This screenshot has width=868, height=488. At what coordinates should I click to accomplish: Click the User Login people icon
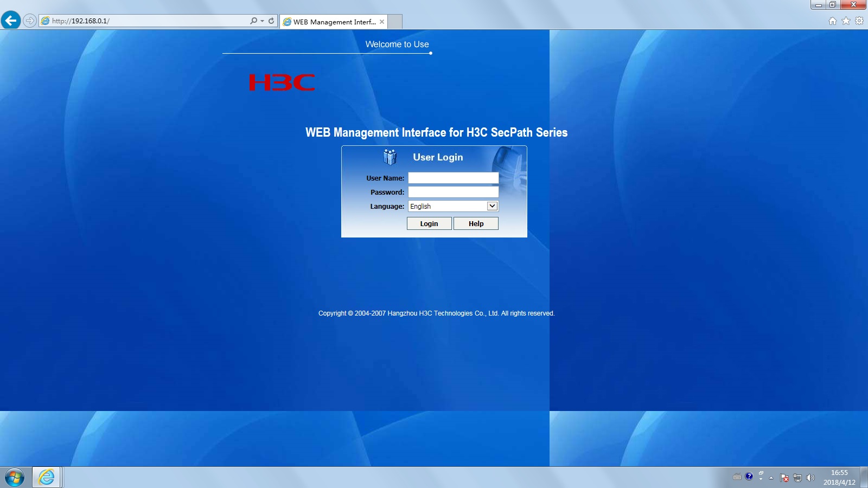tap(390, 157)
